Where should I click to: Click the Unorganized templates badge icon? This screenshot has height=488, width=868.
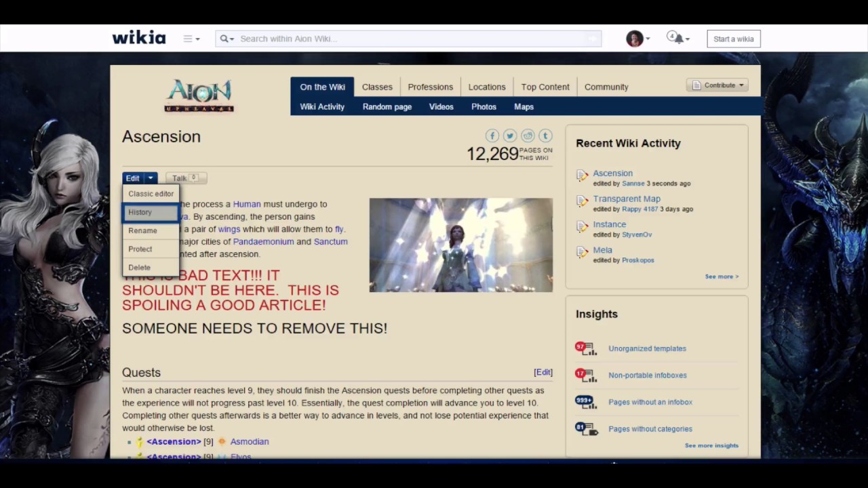pos(586,348)
